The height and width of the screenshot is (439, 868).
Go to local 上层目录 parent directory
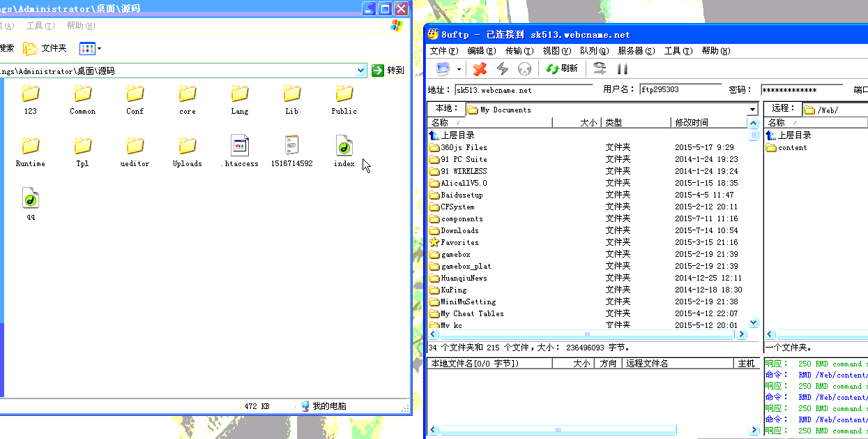coord(452,135)
